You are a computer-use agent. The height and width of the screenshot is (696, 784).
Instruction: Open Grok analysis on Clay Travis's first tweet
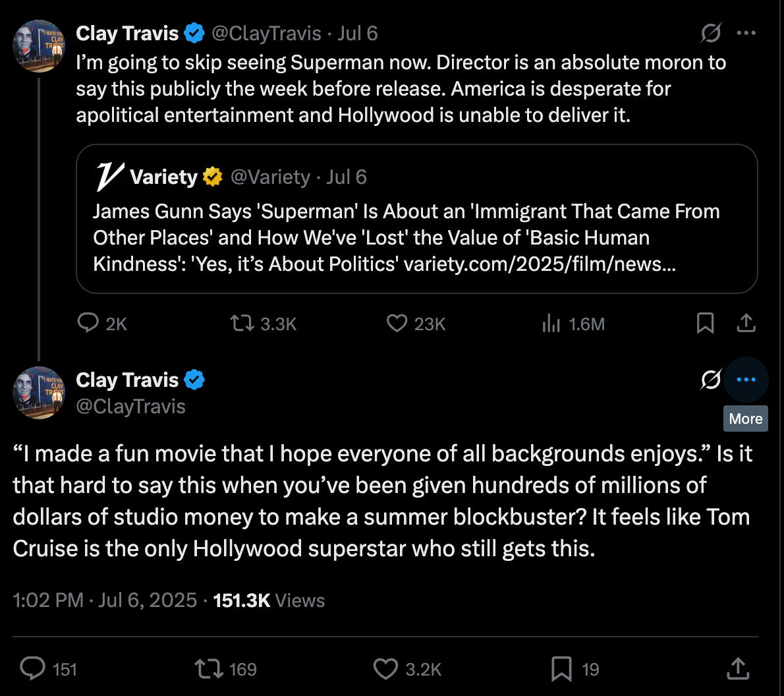(710, 33)
